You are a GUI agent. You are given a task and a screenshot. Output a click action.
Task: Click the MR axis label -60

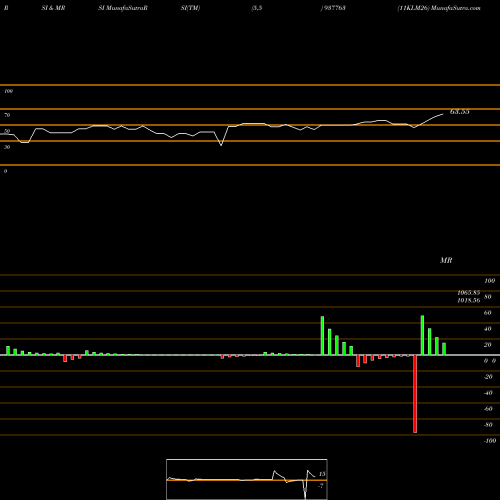[488, 409]
